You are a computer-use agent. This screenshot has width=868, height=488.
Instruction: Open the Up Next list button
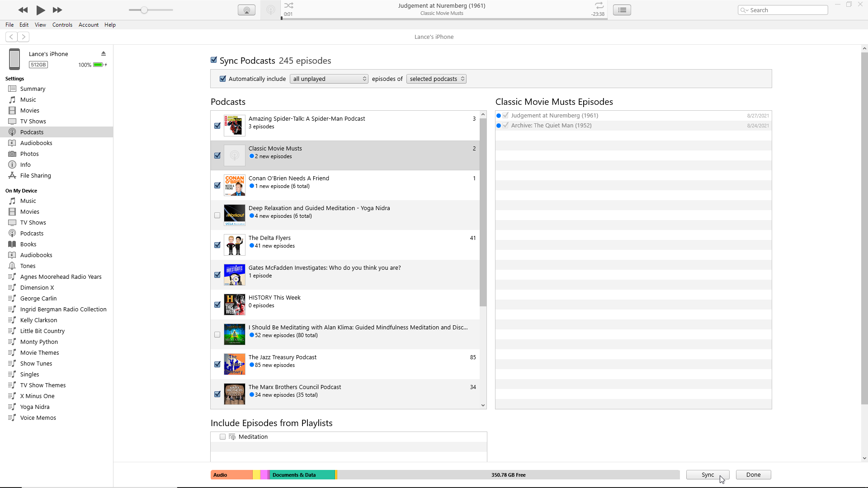click(x=622, y=10)
